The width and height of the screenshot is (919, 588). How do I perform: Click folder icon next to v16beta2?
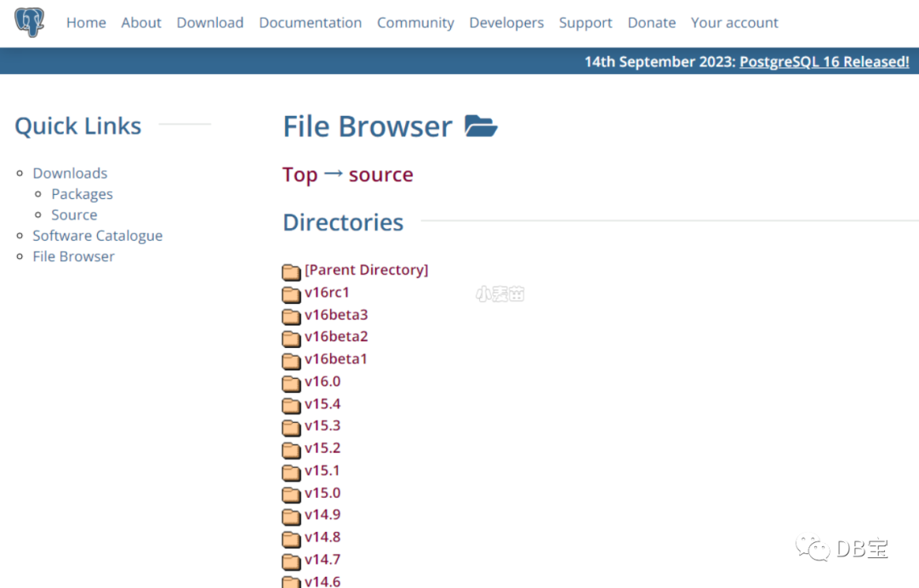[x=291, y=339]
